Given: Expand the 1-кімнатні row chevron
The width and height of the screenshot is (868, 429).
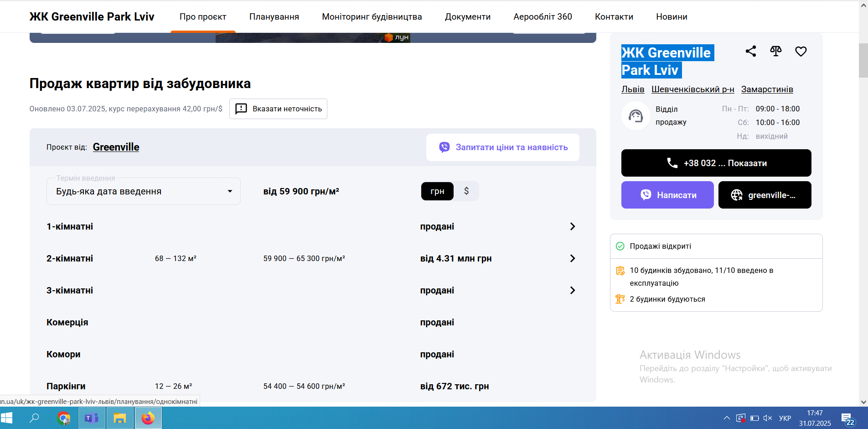Looking at the screenshot, I should [x=573, y=226].
